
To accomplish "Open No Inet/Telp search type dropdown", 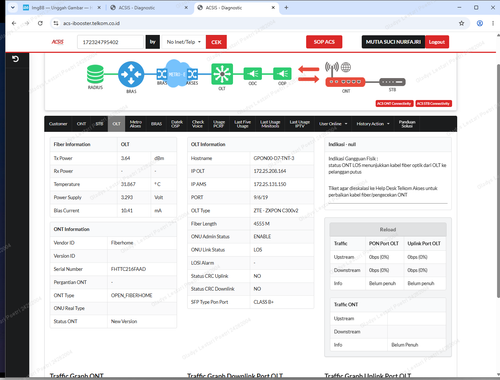I will tap(184, 42).
